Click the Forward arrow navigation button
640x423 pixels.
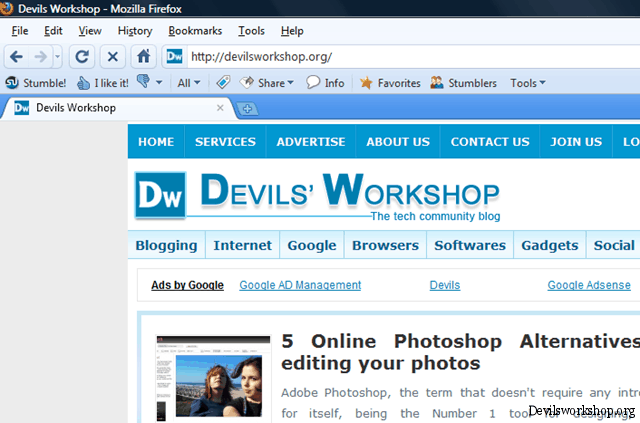[40, 56]
